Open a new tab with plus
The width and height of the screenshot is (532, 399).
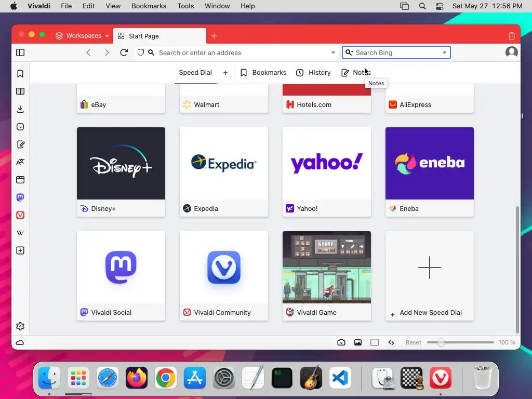coord(214,36)
